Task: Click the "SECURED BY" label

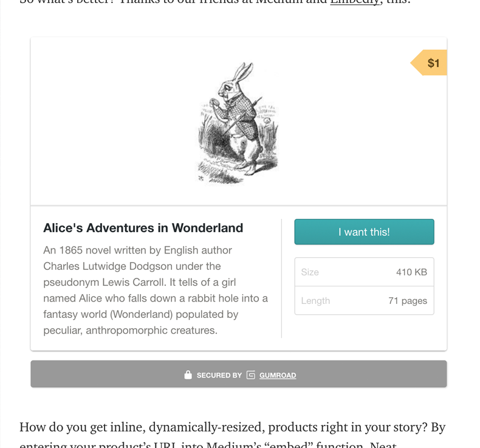Action: pyautogui.click(x=219, y=375)
